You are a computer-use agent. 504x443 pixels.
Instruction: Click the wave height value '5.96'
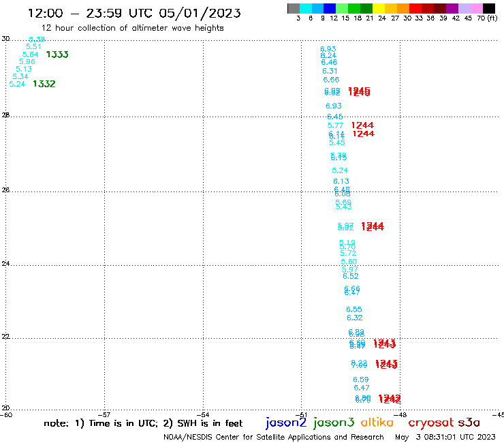tap(27, 61)
